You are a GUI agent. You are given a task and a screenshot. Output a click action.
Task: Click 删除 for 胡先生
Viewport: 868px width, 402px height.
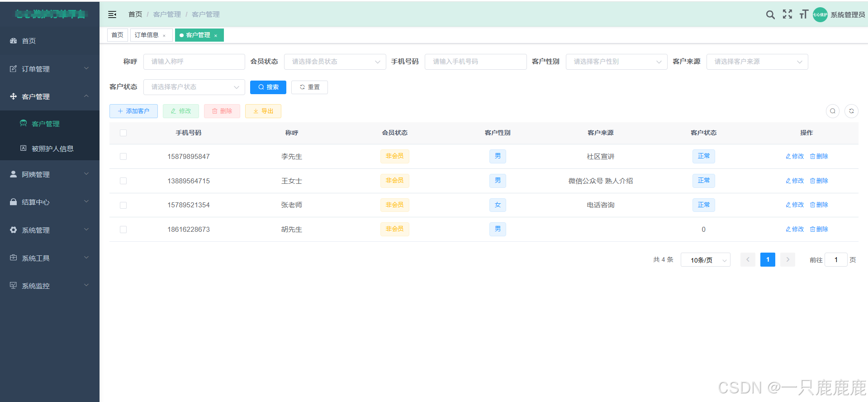coord(819,229)
